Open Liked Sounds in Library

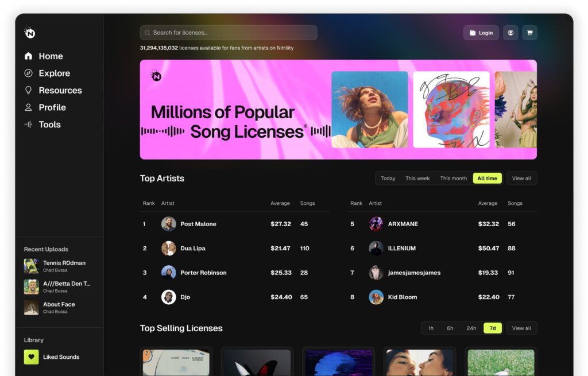coord(61,357)
